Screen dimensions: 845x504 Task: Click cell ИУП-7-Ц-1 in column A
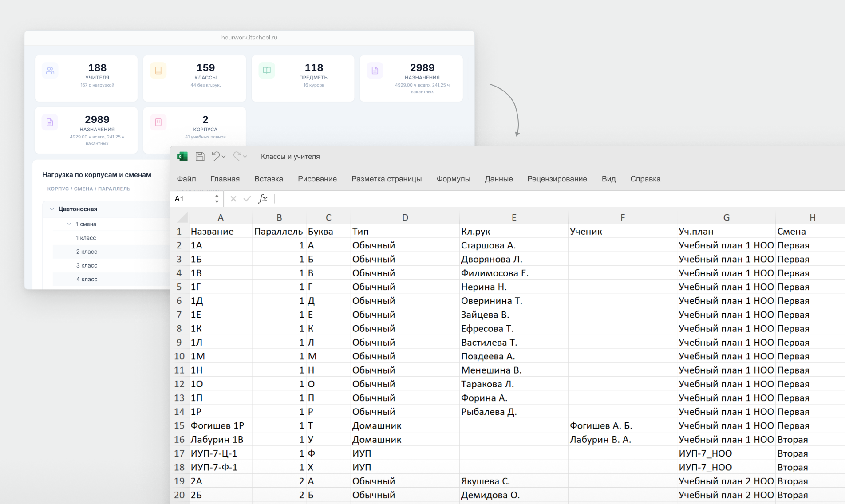[221, 453]
